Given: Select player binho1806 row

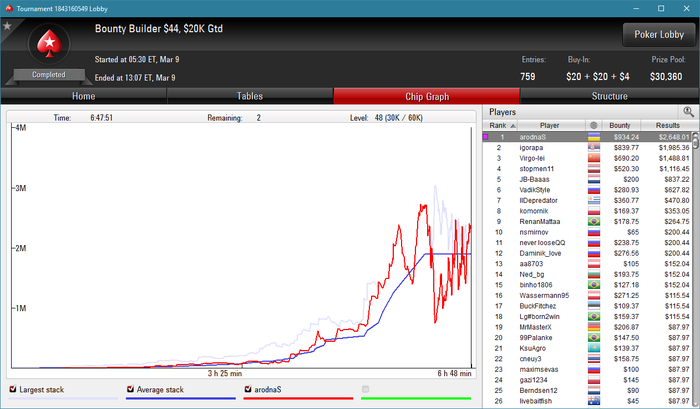Looking at the screenshot, I should [588, 285].
